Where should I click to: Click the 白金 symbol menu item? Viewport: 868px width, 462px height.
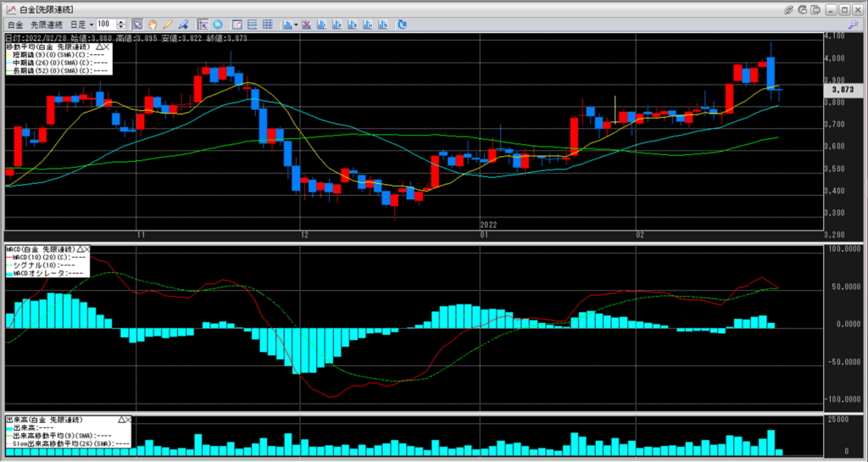pyautogui.click(x=16, y=25)
